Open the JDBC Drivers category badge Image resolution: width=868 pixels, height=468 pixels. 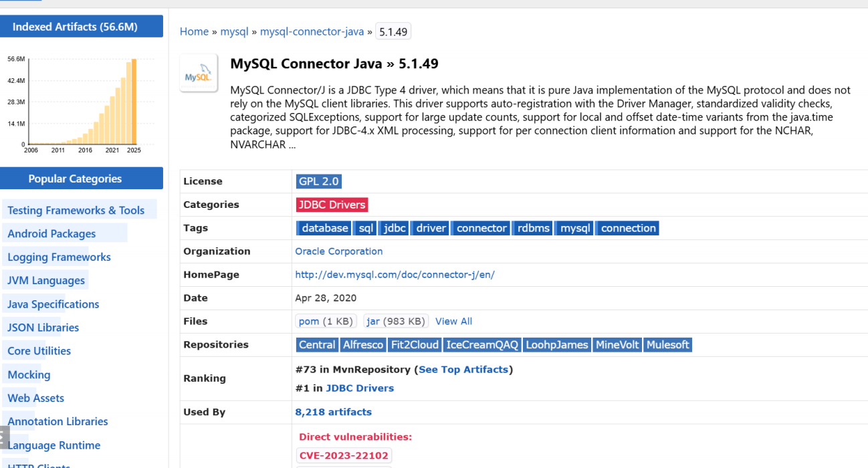point(332,205)
